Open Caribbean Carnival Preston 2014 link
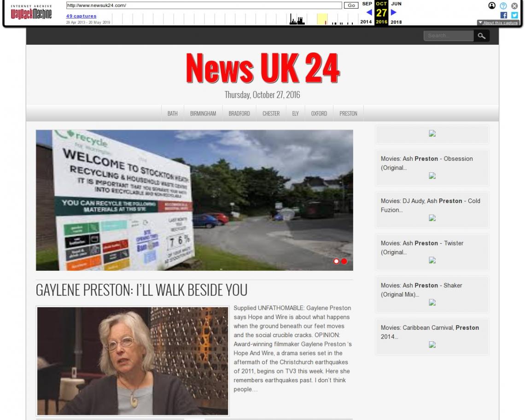525x420 pixels. point(430,332)
